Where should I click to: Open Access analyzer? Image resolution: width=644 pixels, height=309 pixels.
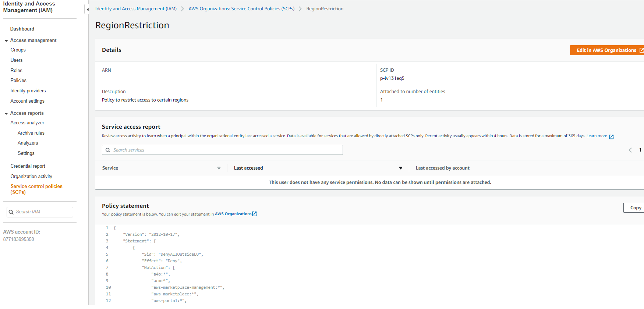click(27, 123)
